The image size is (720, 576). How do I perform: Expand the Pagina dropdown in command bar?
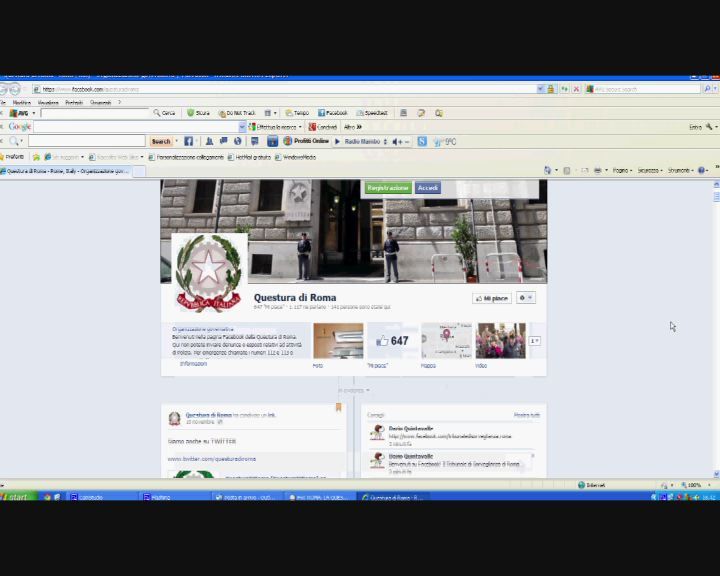(622, 171)
